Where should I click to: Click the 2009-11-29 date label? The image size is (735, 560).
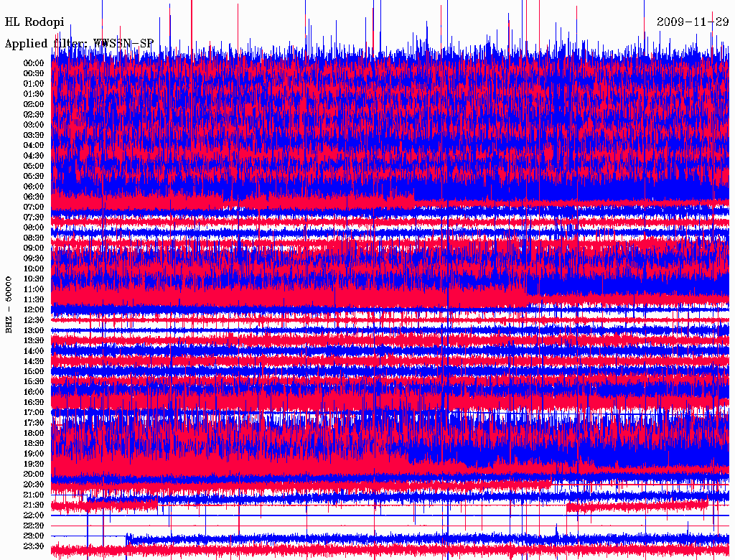pos(693,22)
